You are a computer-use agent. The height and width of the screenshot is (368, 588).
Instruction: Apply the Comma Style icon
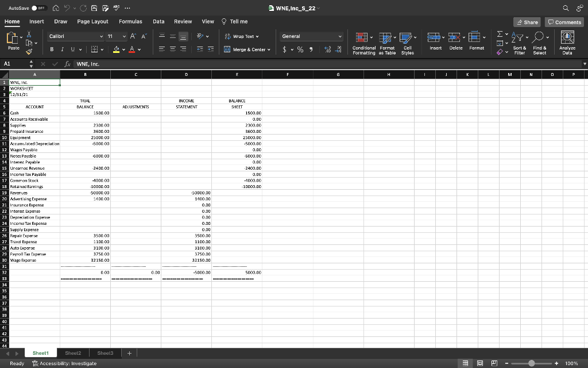tap(311, 49)
